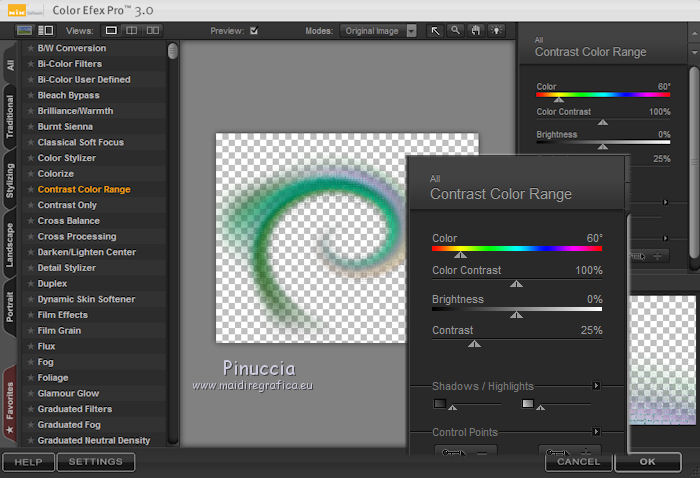Star Contrast Color Range as favorite

click(30, 189)
